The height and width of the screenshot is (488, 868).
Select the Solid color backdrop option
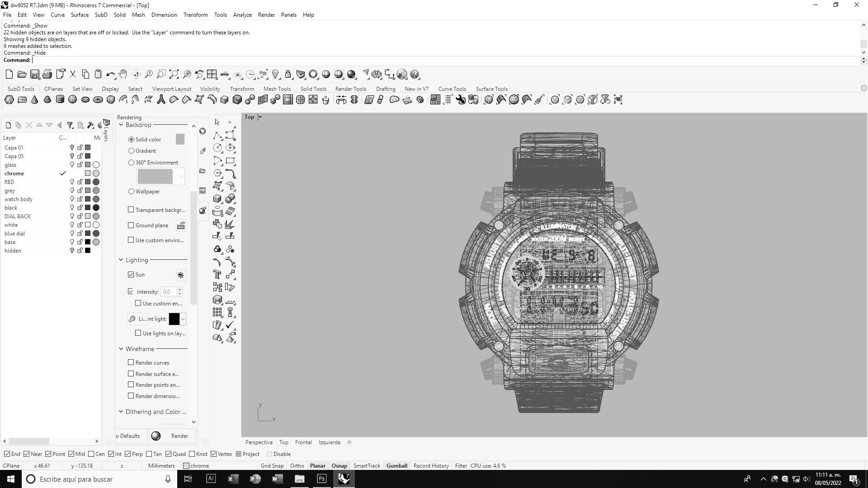pos(132,140)
